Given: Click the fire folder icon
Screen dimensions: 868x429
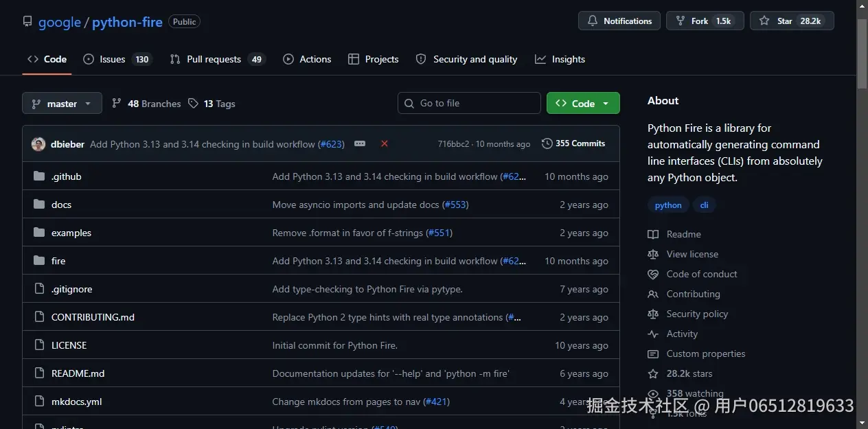Looking at the screenshot, I should click(x=39, y=261).
